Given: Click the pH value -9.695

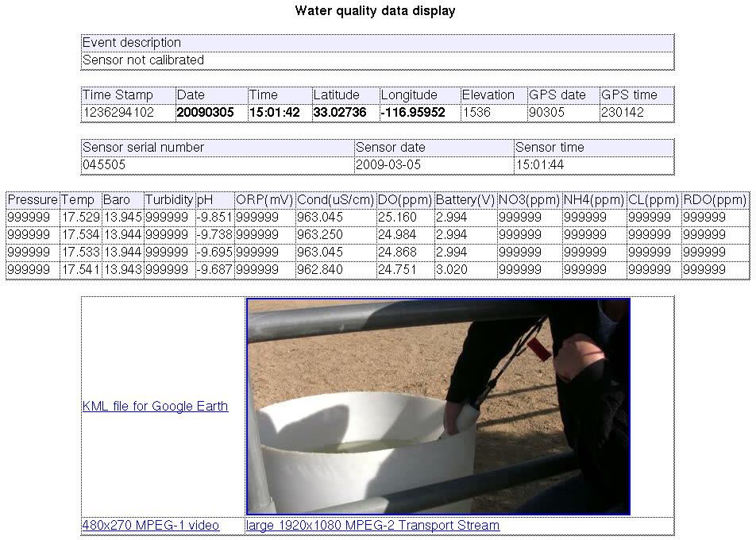Looking at the screenshot, I should coord(214,252).
